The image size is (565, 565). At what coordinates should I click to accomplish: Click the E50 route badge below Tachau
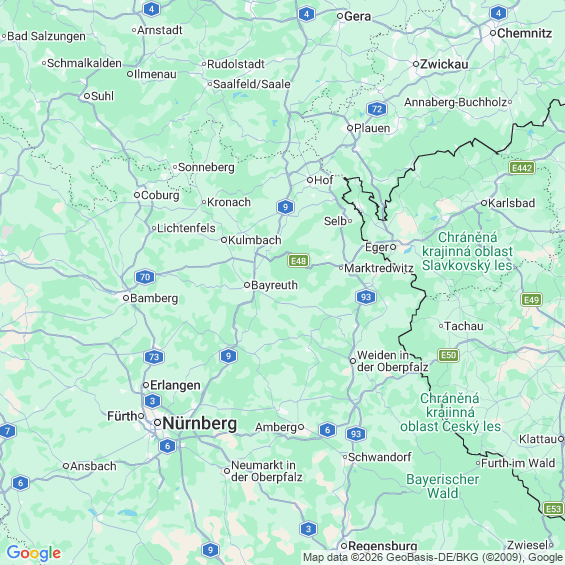point(448,355)
